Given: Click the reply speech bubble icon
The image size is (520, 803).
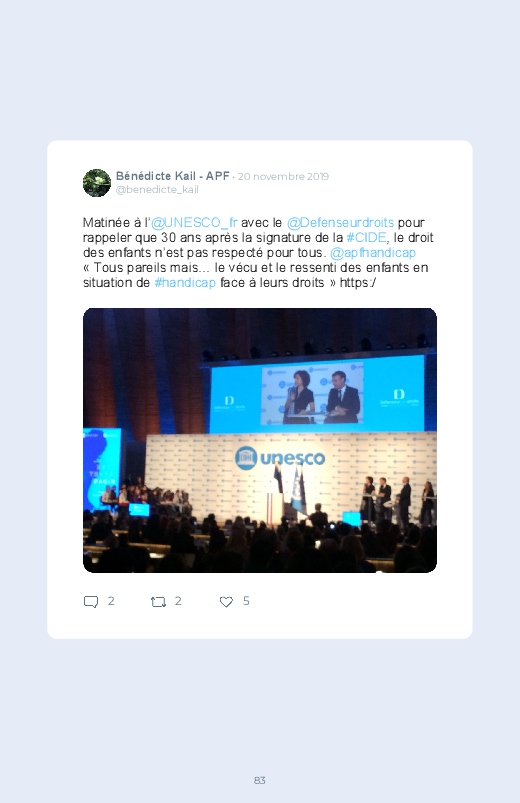Looking at the screenshot, I should coord(91,601).
